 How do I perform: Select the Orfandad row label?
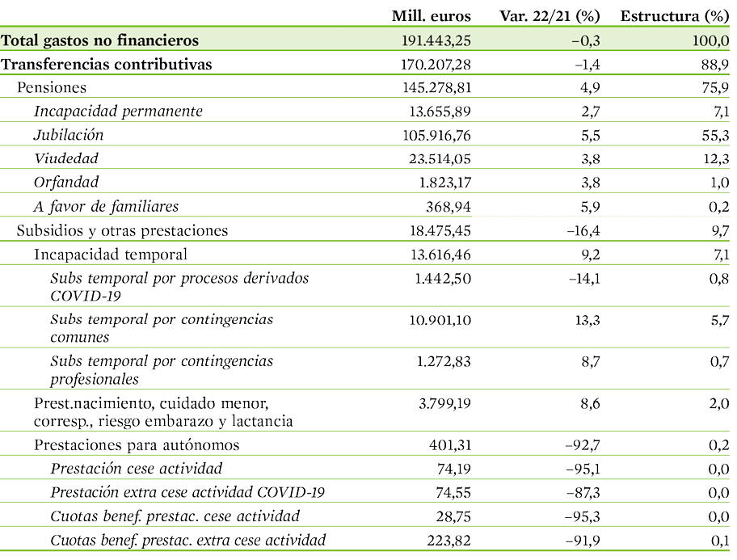tap(66, 182)
